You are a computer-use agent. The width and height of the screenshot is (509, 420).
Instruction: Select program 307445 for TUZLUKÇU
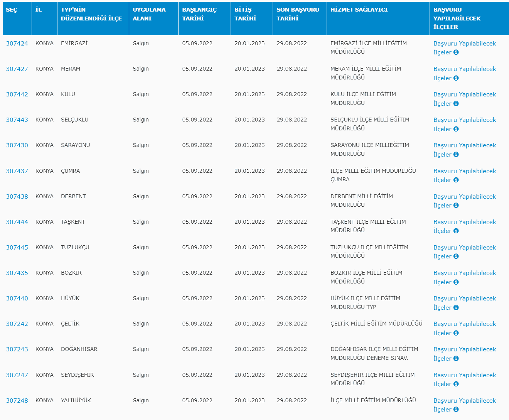[17, 248]
